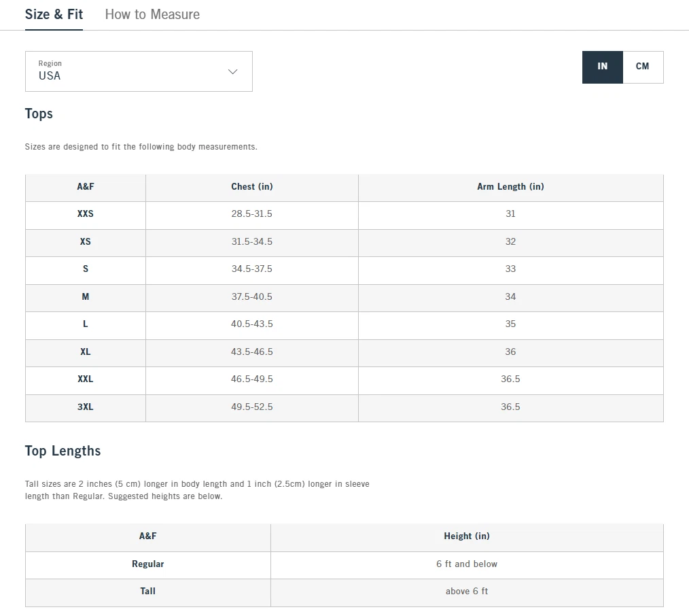Screen dimensions: 689x616
Task: Click the Tops section heading
Action: tap(39, 114)
